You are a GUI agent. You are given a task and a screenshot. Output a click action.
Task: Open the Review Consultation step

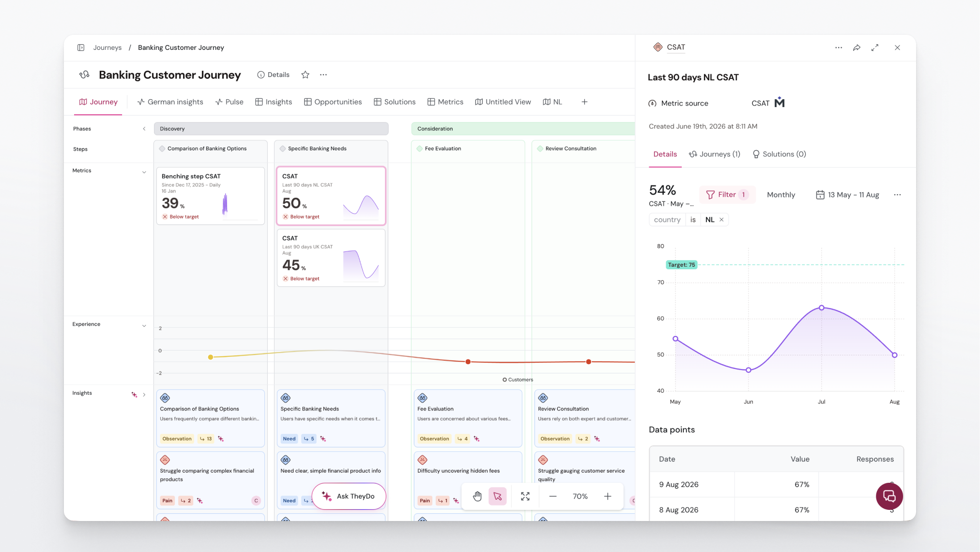tap(571, 149)
